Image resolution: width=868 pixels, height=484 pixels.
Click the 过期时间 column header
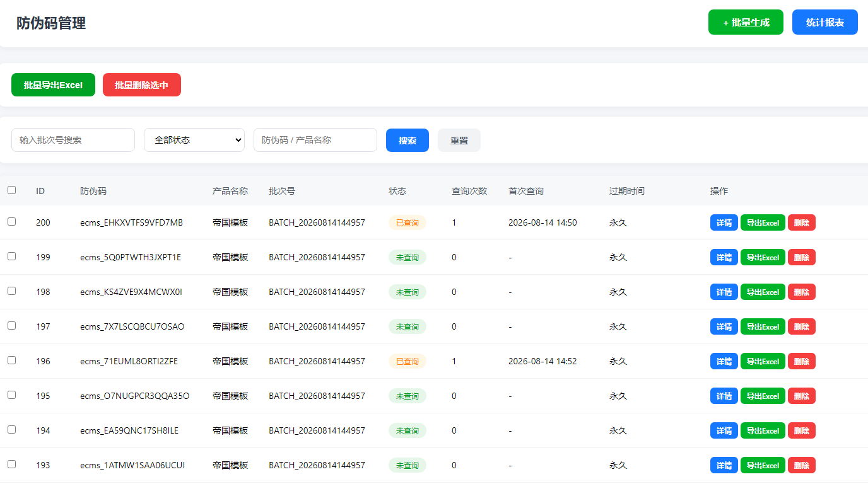(x=627, y=191)
